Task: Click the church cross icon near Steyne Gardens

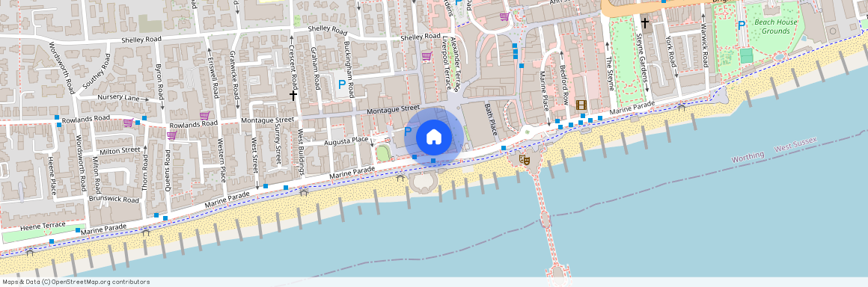Action: 644,22
